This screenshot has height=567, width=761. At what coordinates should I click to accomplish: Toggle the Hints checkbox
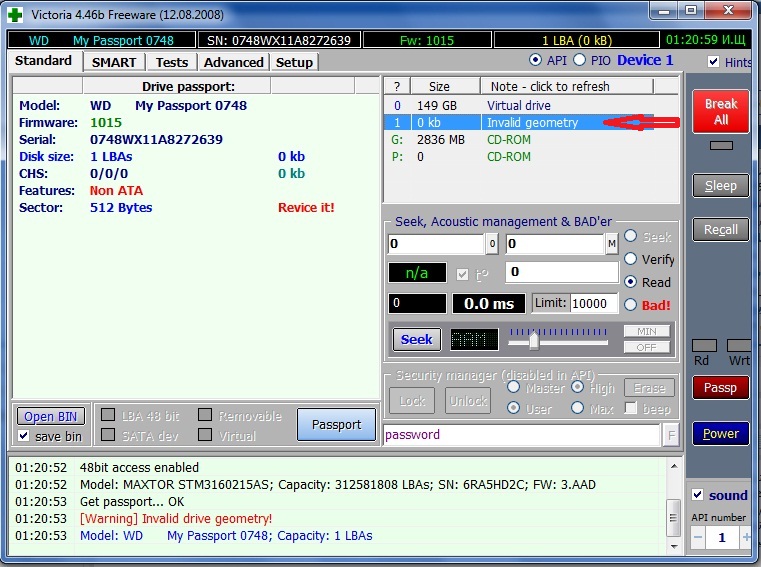[x=713, y=62]
